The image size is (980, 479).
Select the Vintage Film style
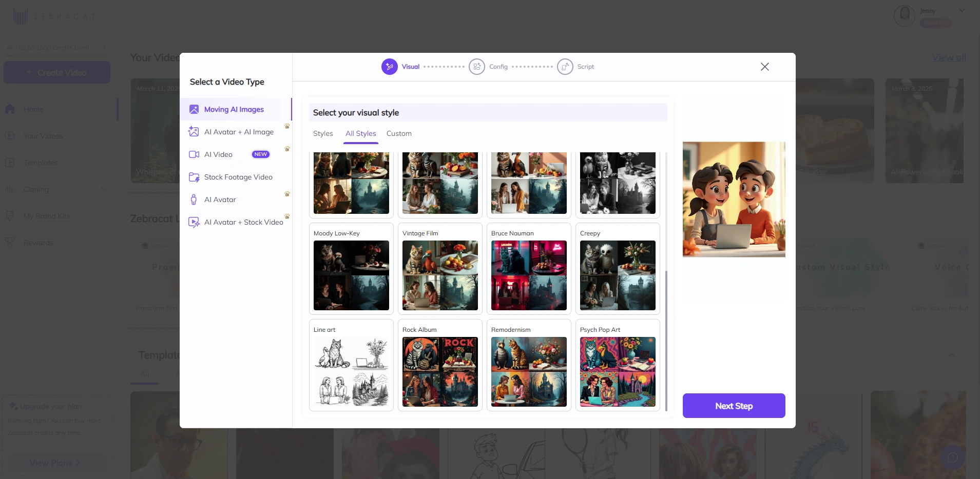click(440, 268)
